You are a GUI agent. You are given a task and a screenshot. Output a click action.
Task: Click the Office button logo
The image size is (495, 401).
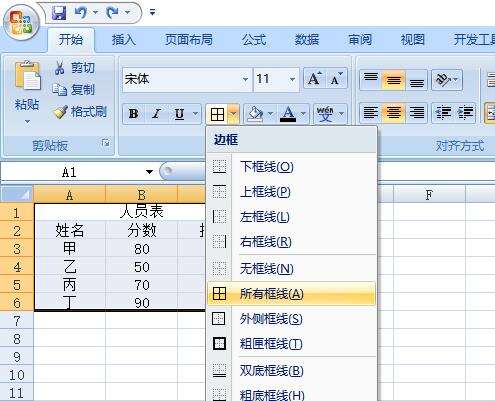22,23
